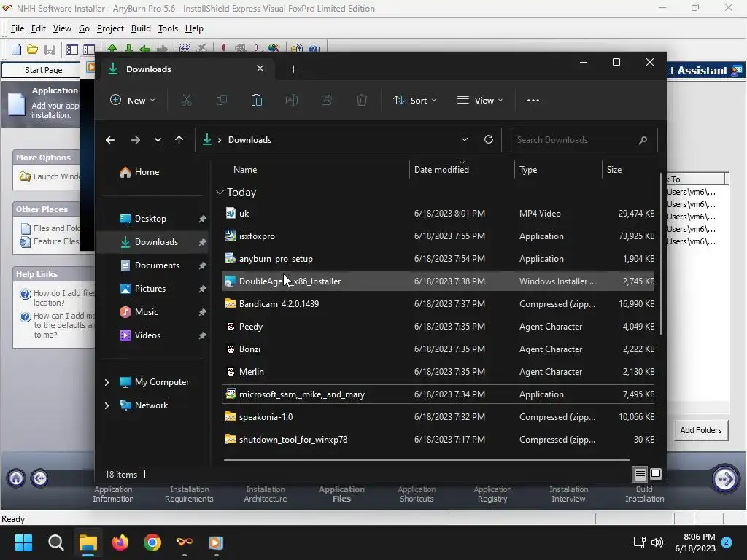The width and height of the screenshot is (747, 560).
Task: Open Google Chrome from the taskbar
Action: click(x=152, y=542)
